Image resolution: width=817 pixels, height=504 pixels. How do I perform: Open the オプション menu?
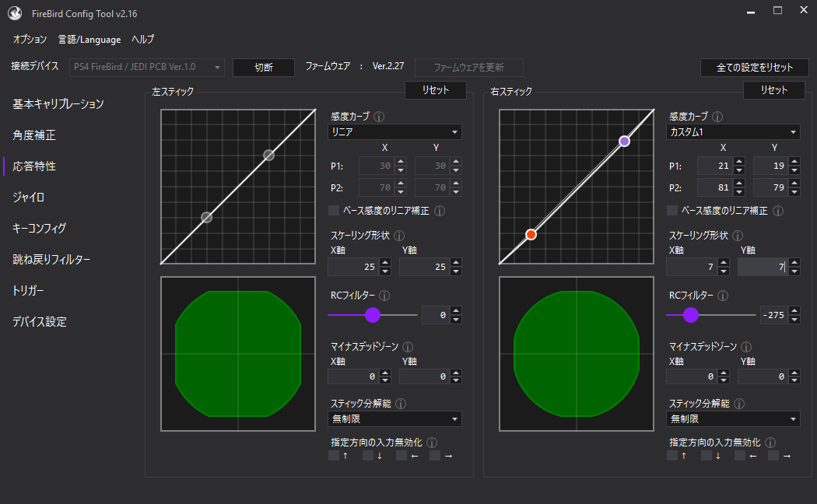pyautogui.click(x=30, y=39)
